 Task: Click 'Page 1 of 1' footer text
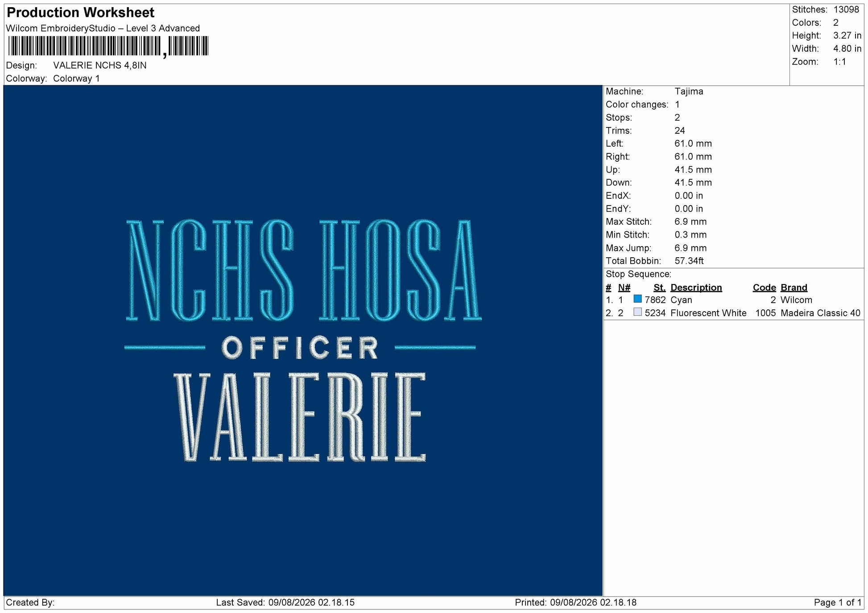coord(838,603)
